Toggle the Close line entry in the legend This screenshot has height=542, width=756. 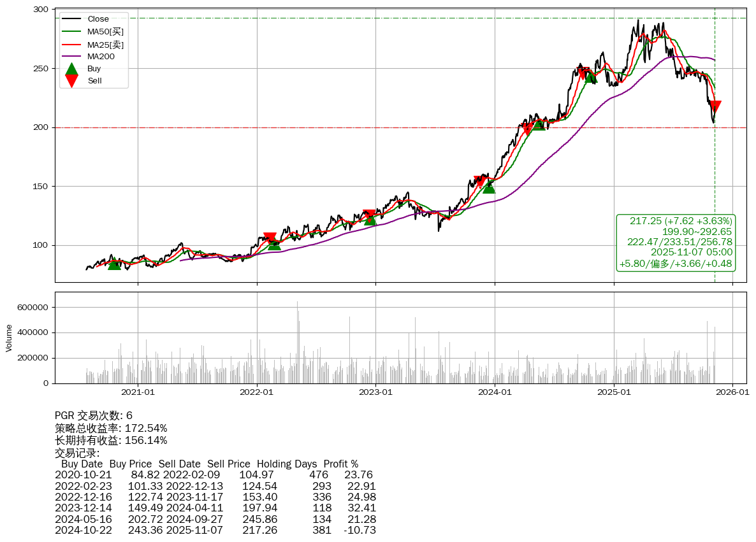click(x=98, y=19)
